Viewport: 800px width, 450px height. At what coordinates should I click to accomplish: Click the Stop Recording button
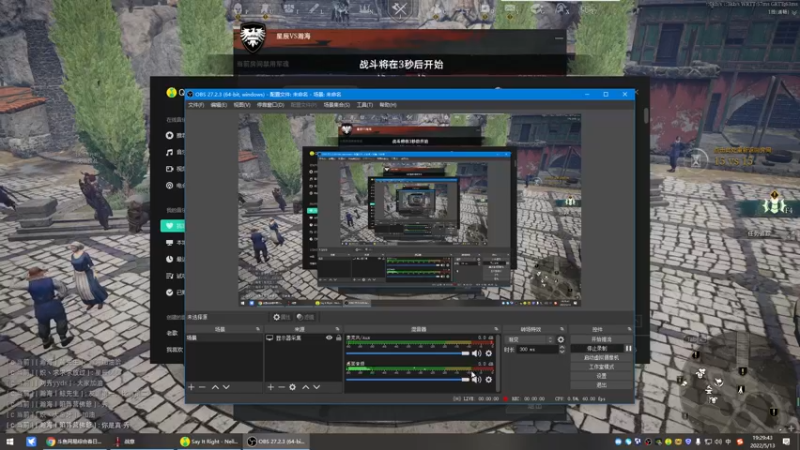[597, 348]
